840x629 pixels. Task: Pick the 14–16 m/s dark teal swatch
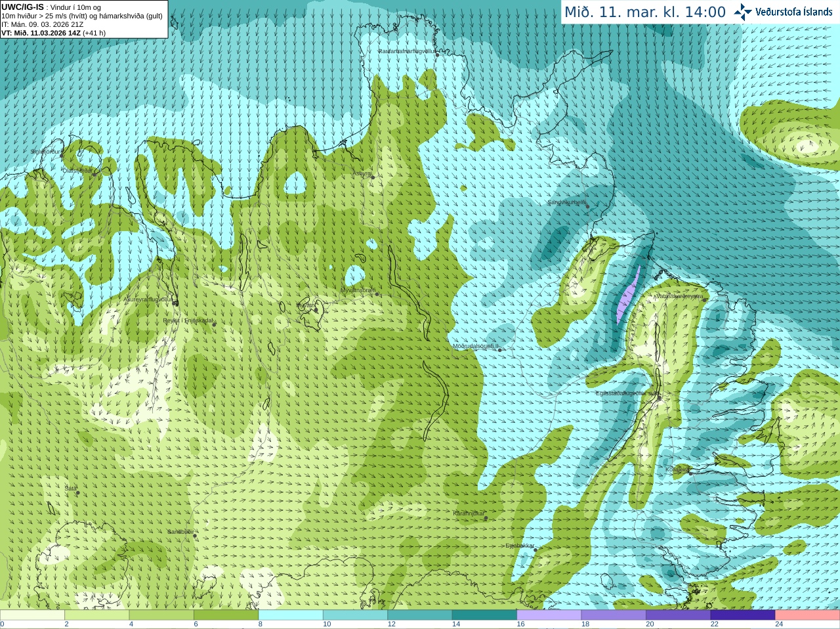(484, 615)
